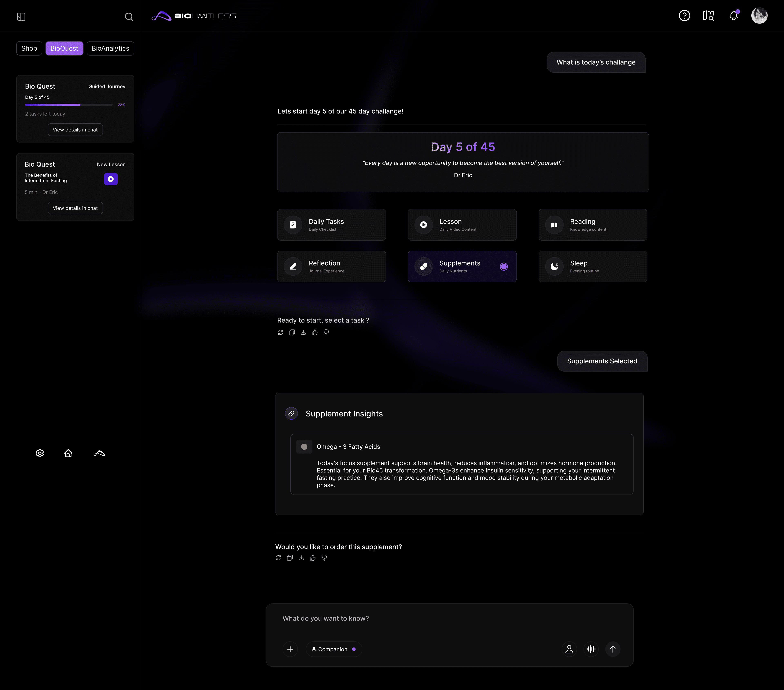Open the plus attachment menu
Image resolution: width=784 pixels, height=690 pixels.
[x=290, y=649]
